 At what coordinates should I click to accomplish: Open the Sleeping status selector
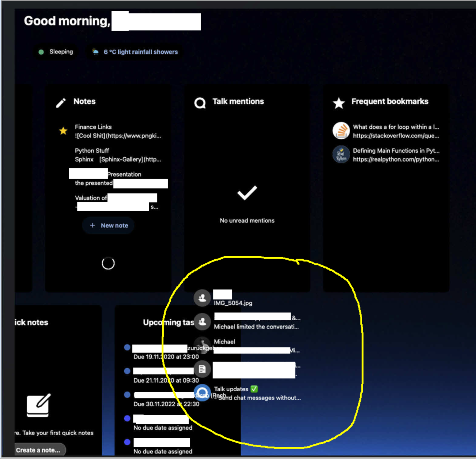point(56,52)
